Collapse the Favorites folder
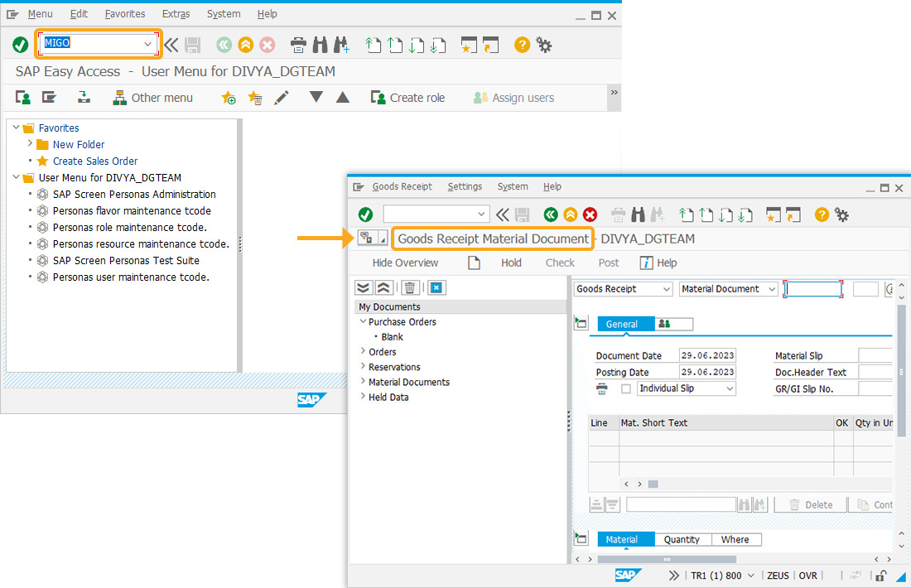Screen dimensions: 911x588 [17, 128]
